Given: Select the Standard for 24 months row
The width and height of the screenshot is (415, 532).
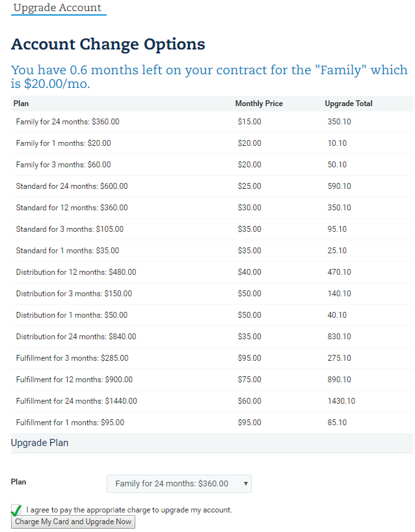Looking at the screenshot, I should (72, 186).
